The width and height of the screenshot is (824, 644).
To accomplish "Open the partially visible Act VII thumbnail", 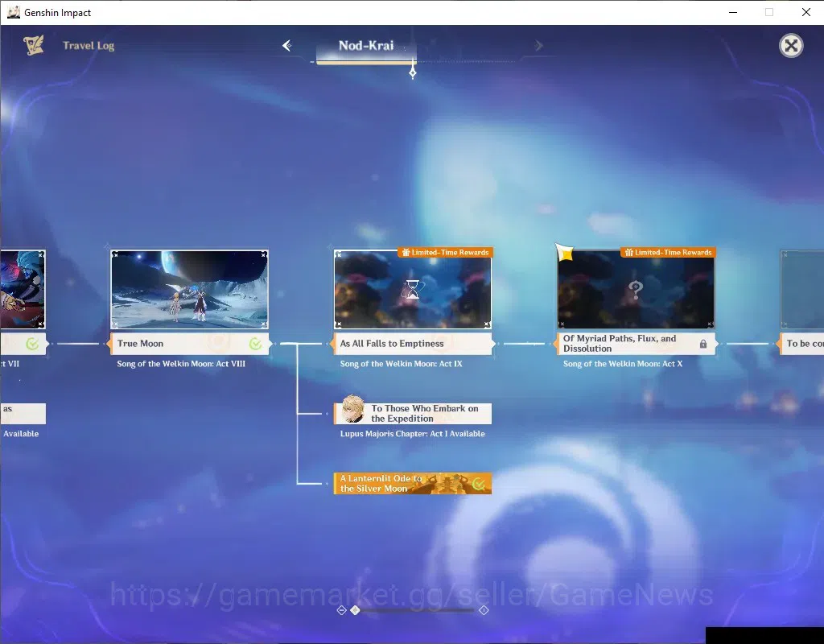I will [x=23, y=289].
